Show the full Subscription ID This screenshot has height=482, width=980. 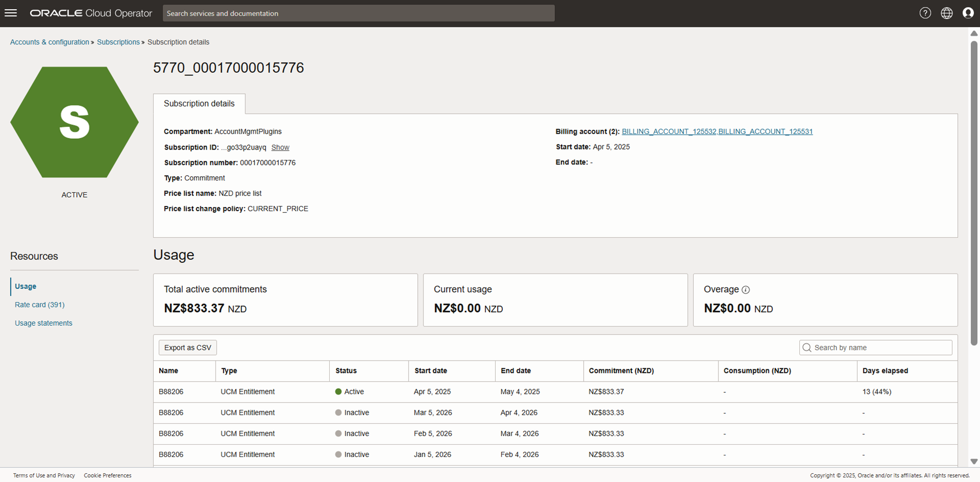280,148
